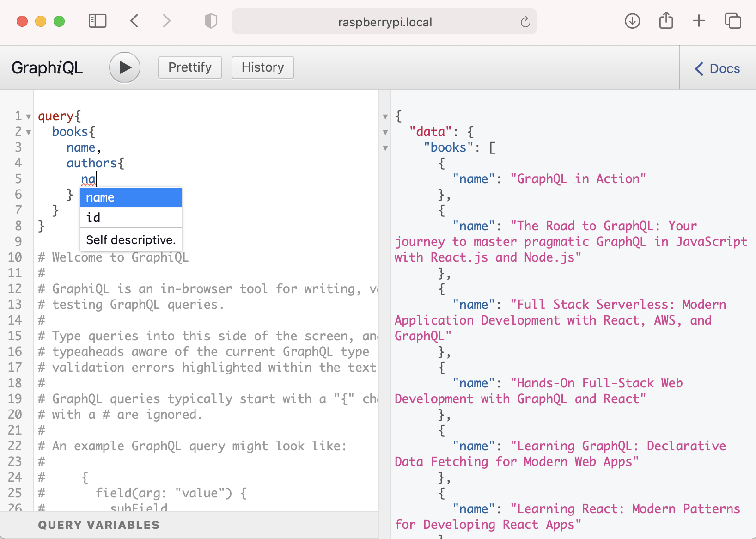Open the query History panel
This screenshot has width=756, height=539.
click(x=262, y=67)
